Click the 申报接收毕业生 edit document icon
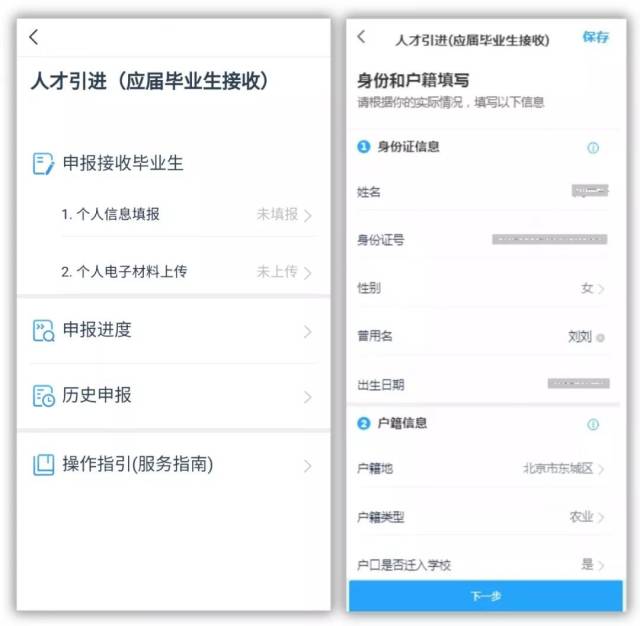Viewport: 640px width, 626px height. [43, 164]
